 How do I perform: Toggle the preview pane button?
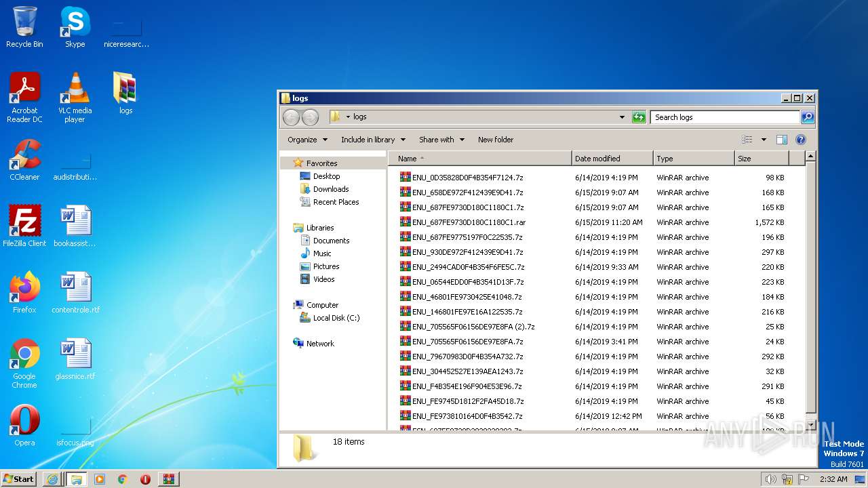pos(781,140)
